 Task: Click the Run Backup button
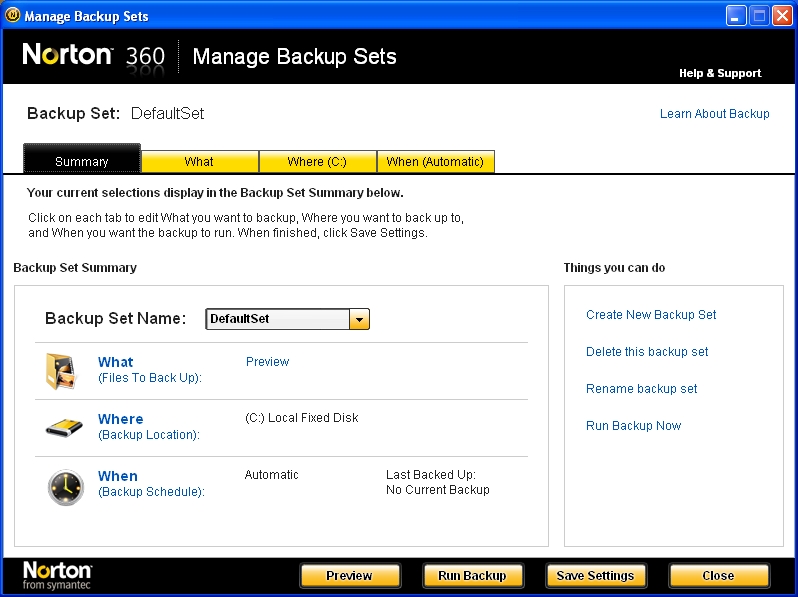click(473, 576)
